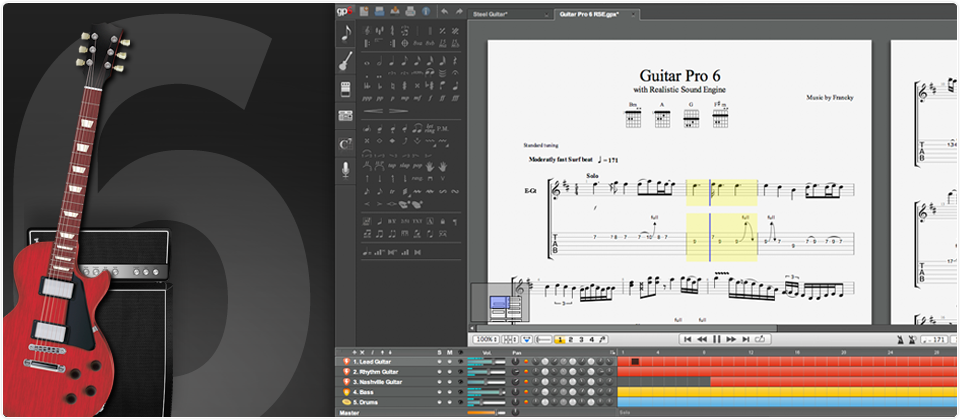This screenshot has height=420, width=960.
Task: Toggle the metronome icon
Action: [x=901, y=340]
